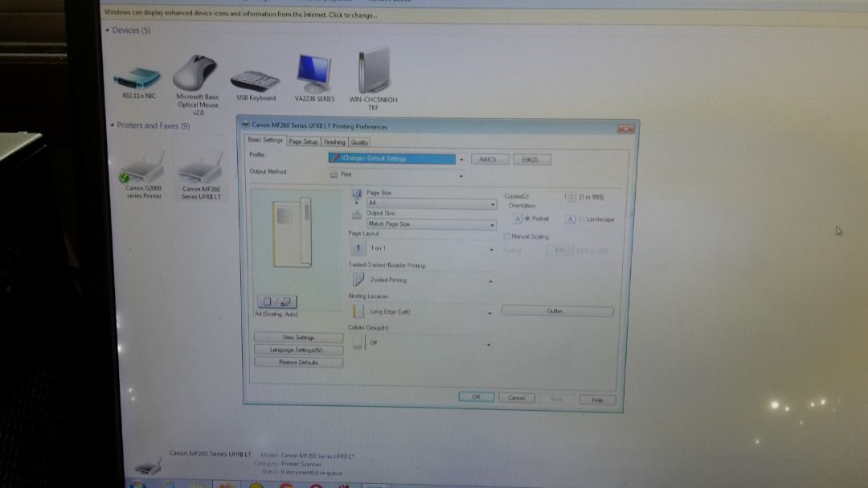Select the 802.11n NIC device icon
The width and height of the screenshot is (868, 488).
pos(137,78)
